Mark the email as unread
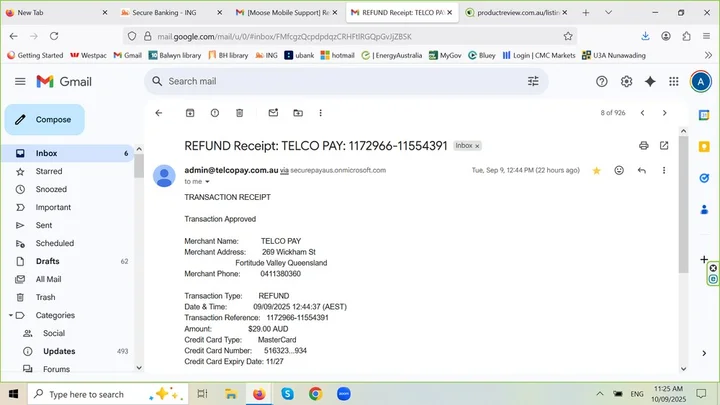 [x=272, y=113]
